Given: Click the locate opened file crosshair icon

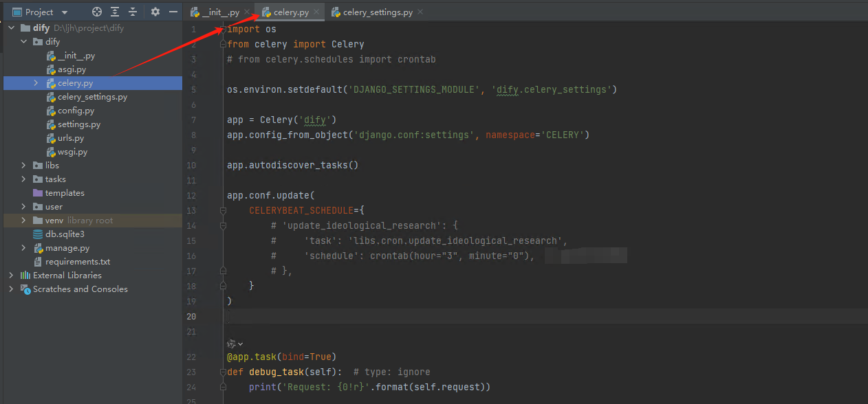Looking at the screenshot, I should 97,12.
